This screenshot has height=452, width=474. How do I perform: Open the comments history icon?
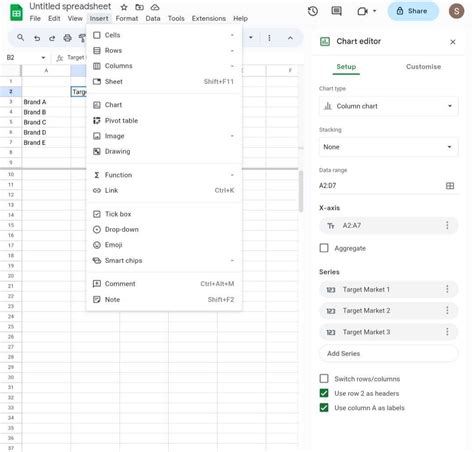click(x=336, y=11)
